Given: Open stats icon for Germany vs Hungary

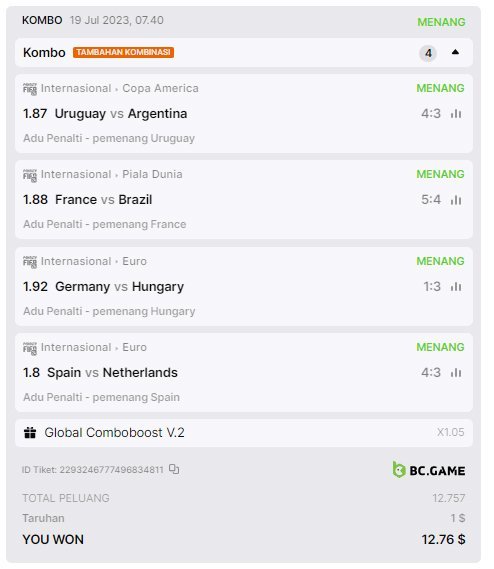Looking at the screenshot, I should click(456, 287).
